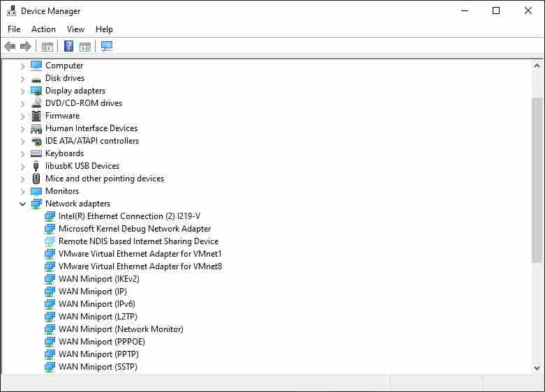The image size is (545, 392).
Task: Click the Device Manager title bar icon
Action: [11, 10]
